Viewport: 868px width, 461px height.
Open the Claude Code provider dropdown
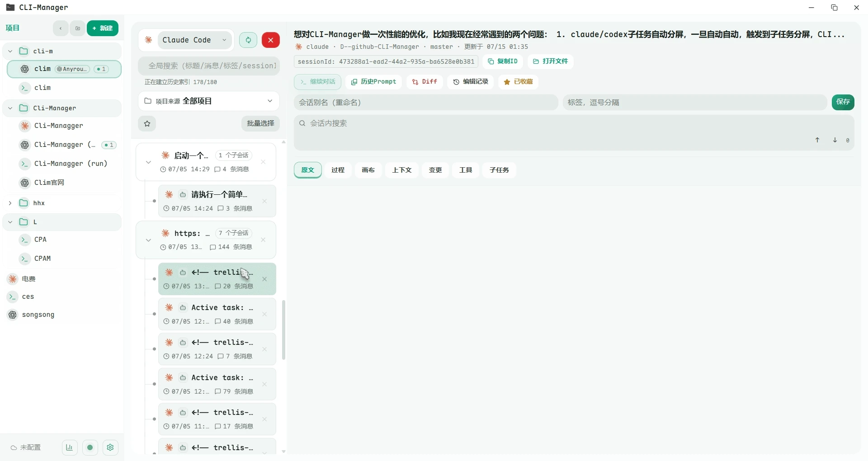195,40
